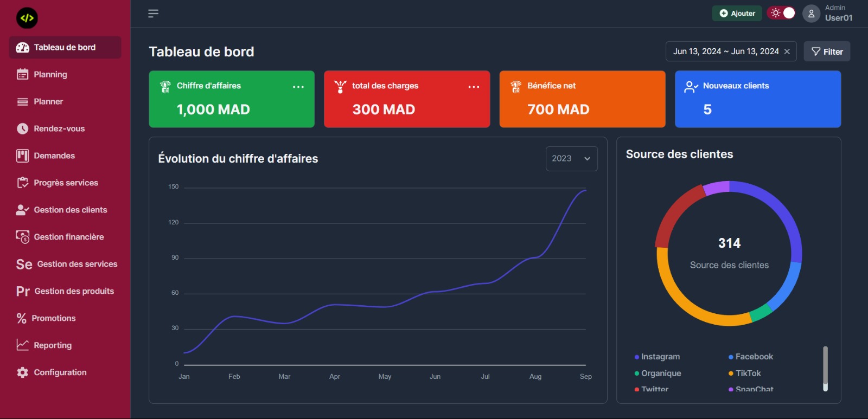The height and width of the screenshot is (419, 868).
Task: Click the hamburger menu icon in header
Action: [x=153, y=14]
